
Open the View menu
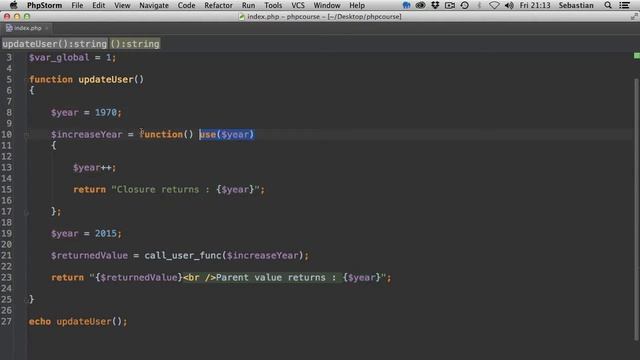[122, 5]
